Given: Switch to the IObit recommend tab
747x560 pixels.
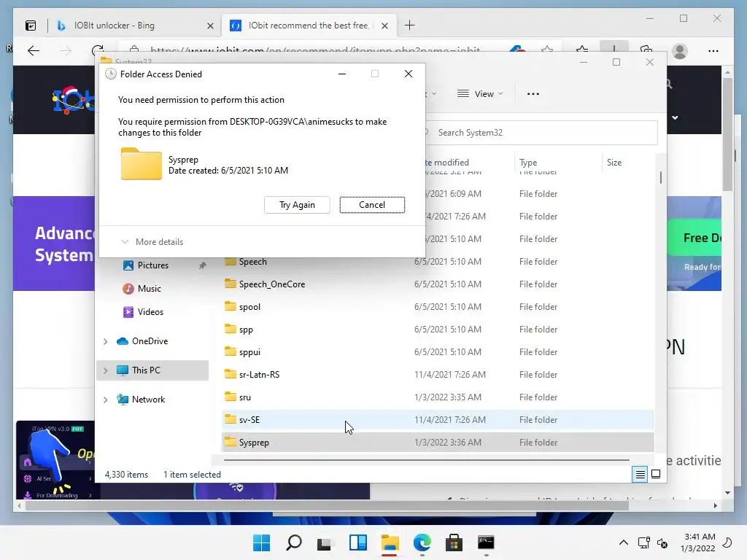Looking at the screenshot, I should (309, 26).
